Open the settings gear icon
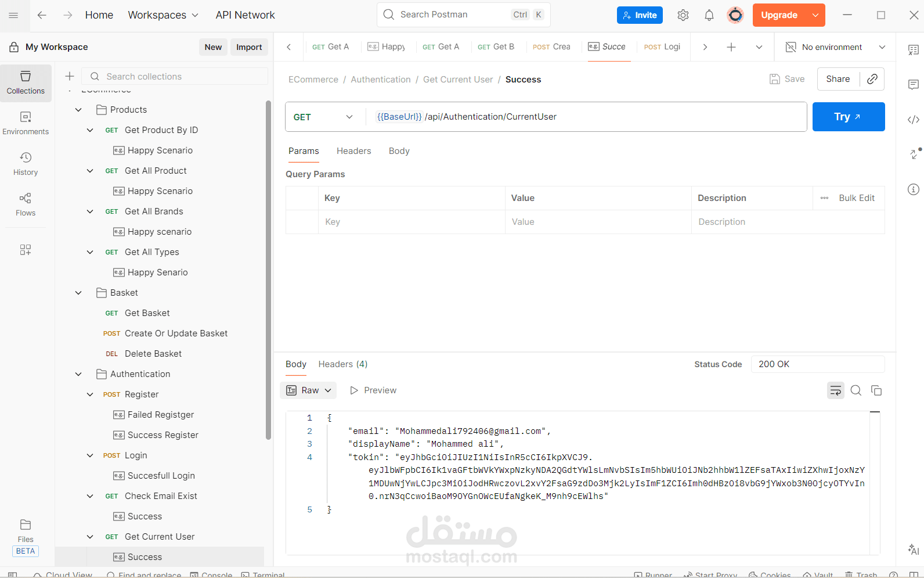Image resolution: width=924 pixels, height=578 pixels. (x=683, y=15)
